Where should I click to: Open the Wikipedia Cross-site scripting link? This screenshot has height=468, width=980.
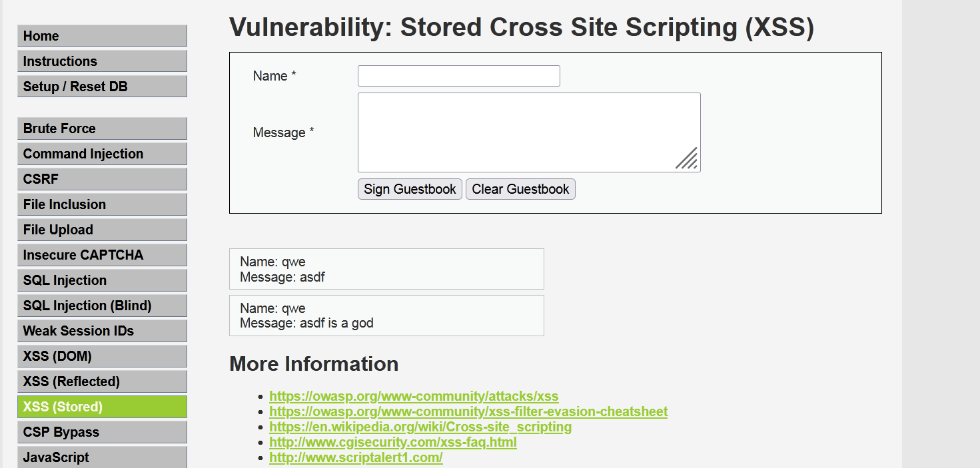[x=420, y=427]
